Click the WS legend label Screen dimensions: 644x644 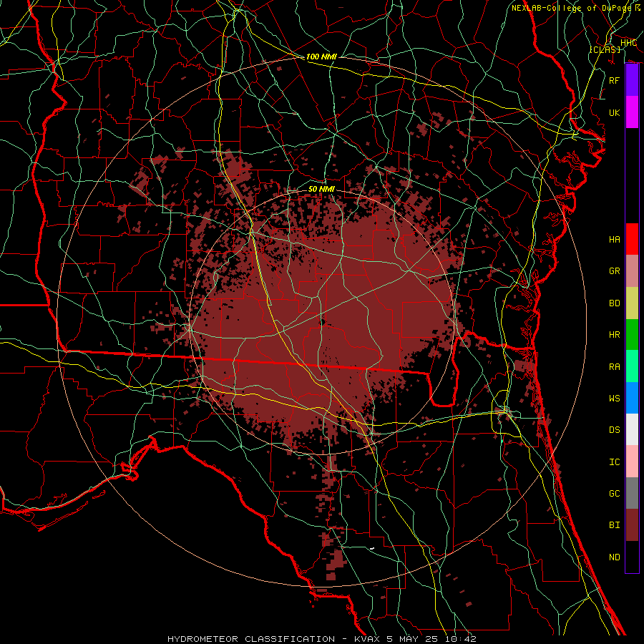614,398
